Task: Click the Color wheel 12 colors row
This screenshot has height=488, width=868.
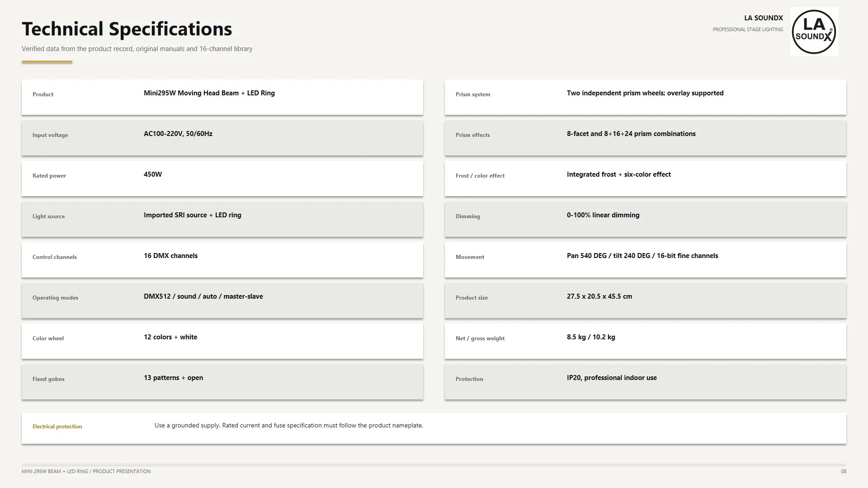Action: (222, 341)
